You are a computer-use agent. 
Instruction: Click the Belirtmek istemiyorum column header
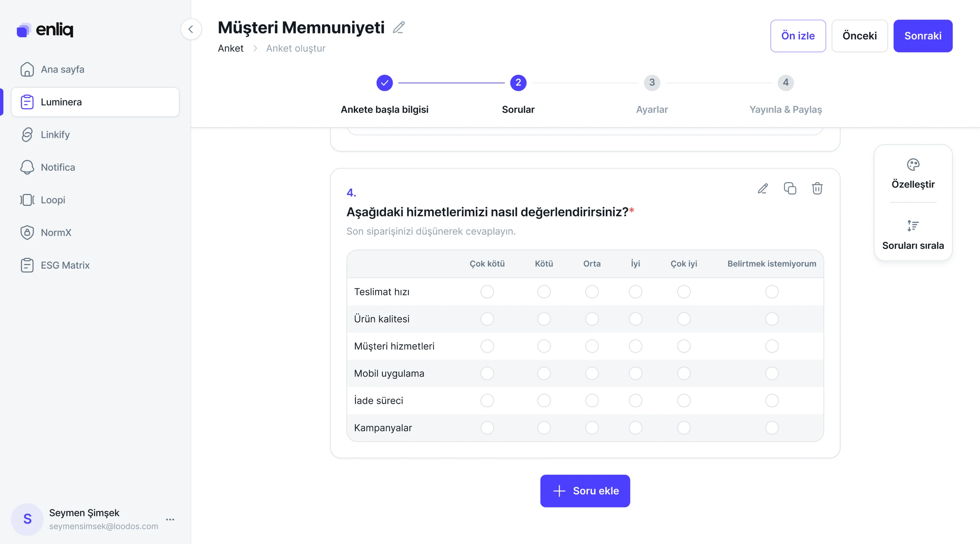(x=772, y=264)
